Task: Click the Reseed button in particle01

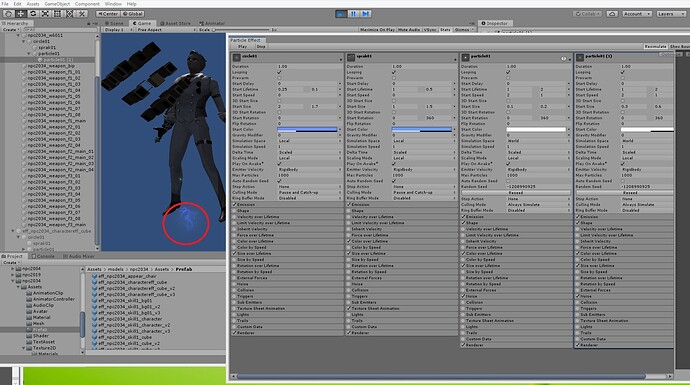Action: tap(516, 193)
